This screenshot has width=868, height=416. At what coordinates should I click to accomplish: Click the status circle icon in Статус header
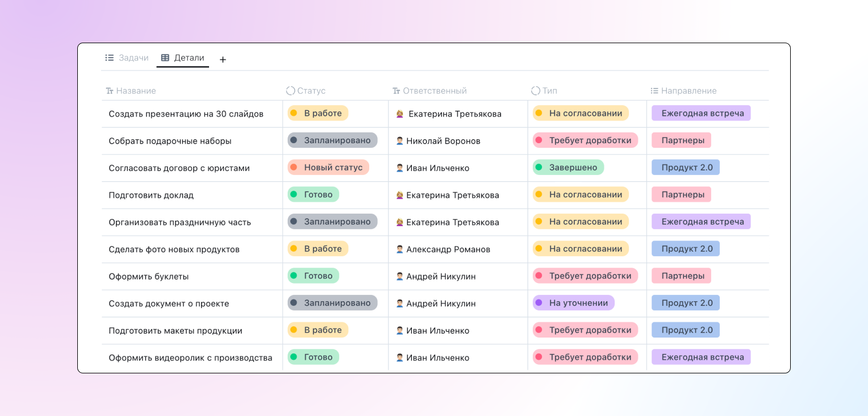[x=290, y=91]
